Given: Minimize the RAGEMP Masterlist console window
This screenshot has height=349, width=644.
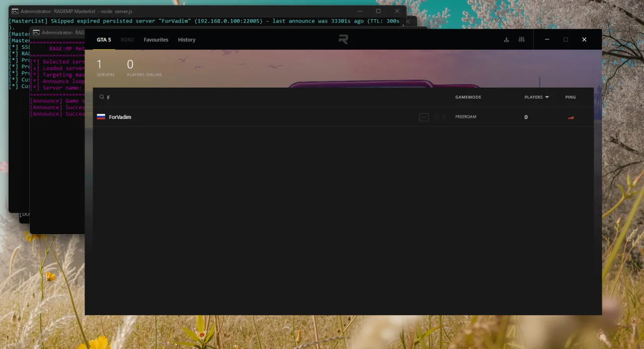Looking at the screenshot, I should point(360,11).
